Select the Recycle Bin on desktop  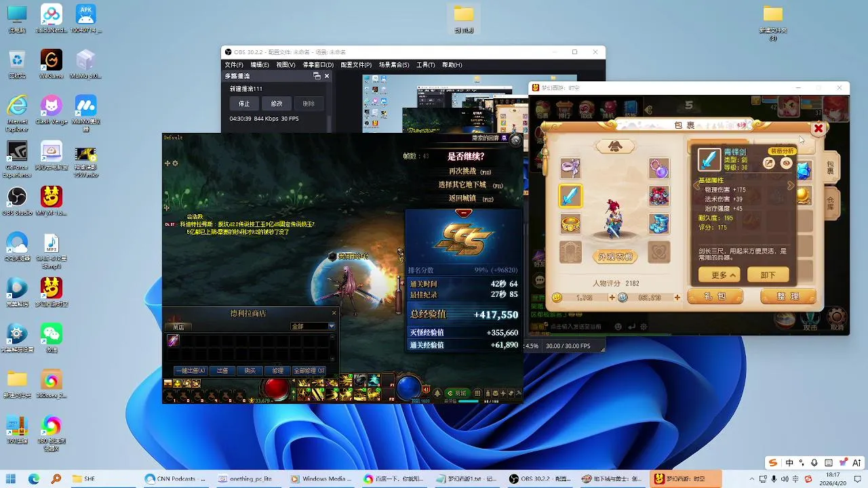coord(17,64)
